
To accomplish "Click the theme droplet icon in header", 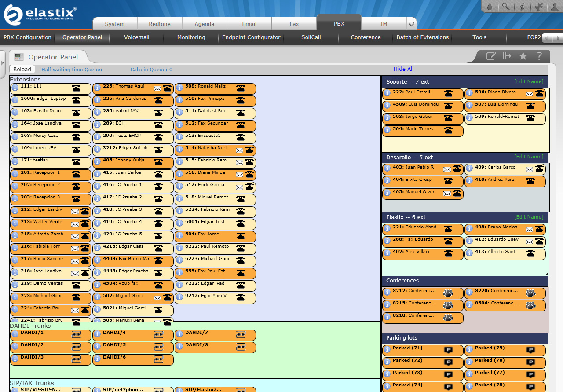I will tap(490, 7).
